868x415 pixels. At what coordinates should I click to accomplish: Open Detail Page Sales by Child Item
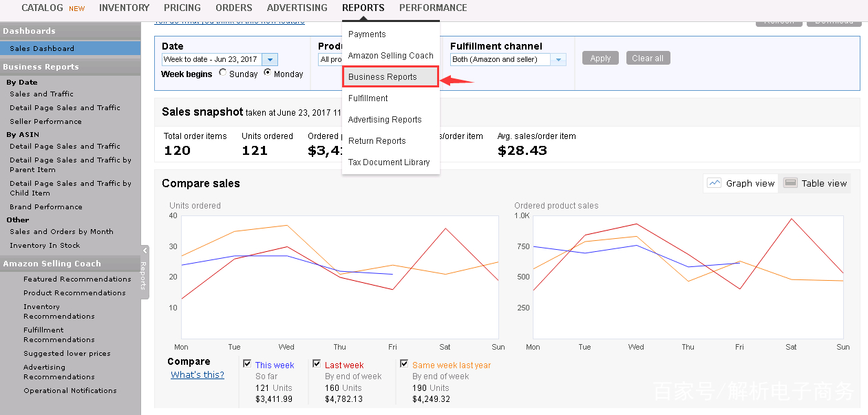70,189
